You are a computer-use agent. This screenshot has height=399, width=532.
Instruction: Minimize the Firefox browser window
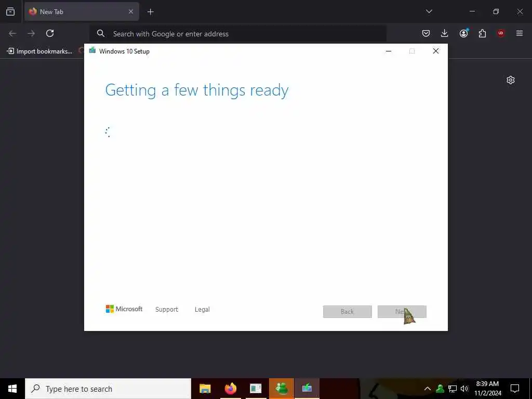472,11
